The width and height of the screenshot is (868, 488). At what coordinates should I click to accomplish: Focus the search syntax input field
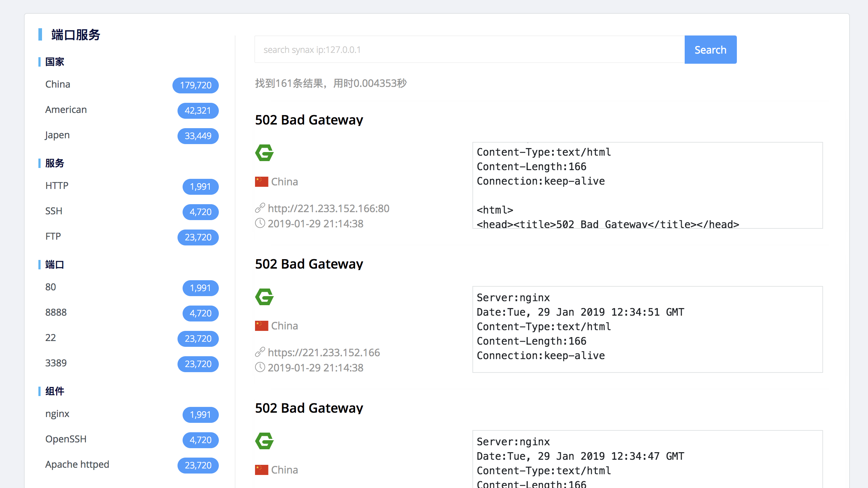pyautogui.click(x=470, y=50)
